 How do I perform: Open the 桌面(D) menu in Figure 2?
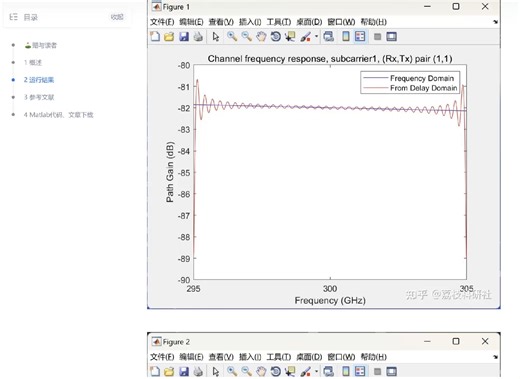pos(309,357)
